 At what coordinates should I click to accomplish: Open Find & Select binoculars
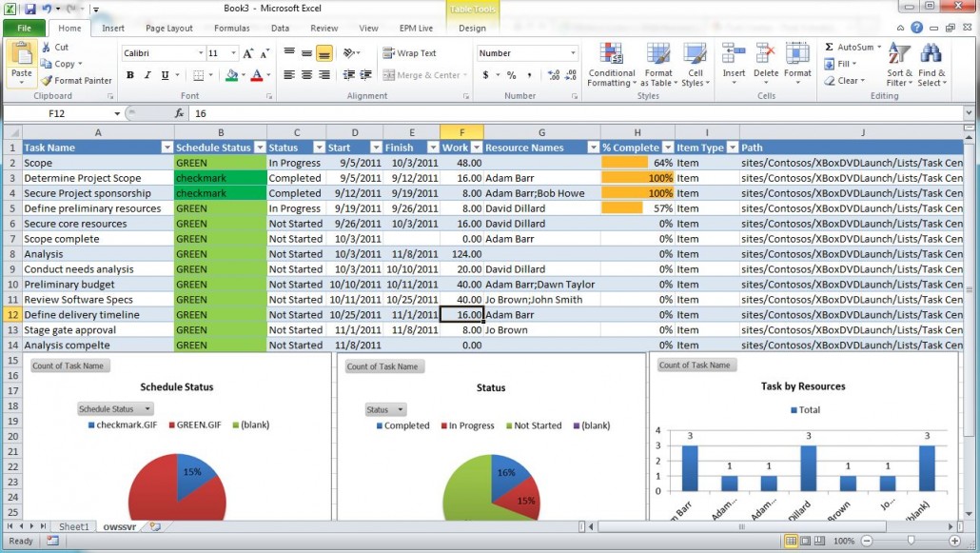click(931, 65)
